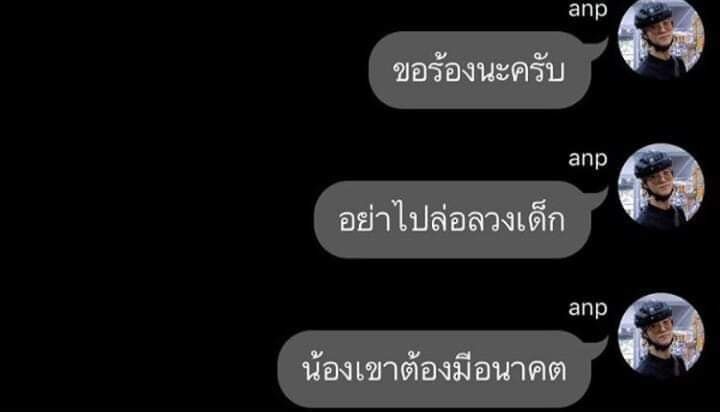Click bubble tail pointing at the top avatar
720x412 pixels.
click(x=597, y=49)
